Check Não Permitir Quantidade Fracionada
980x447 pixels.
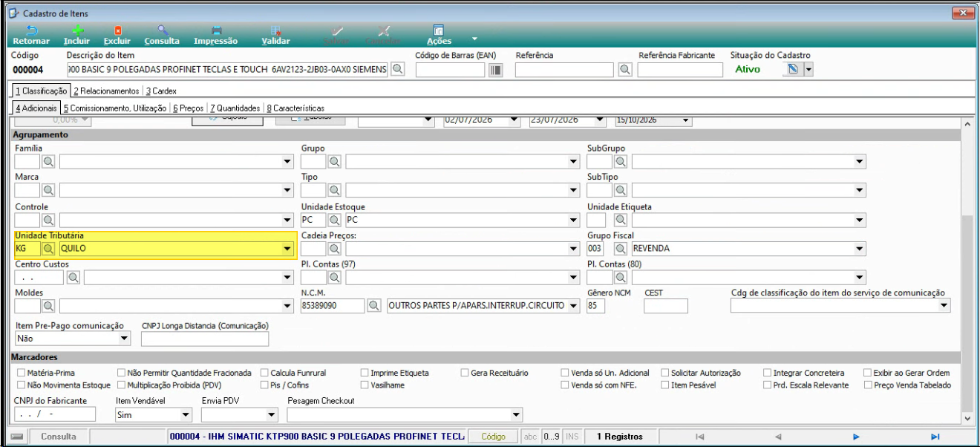(x=122, y=373)
